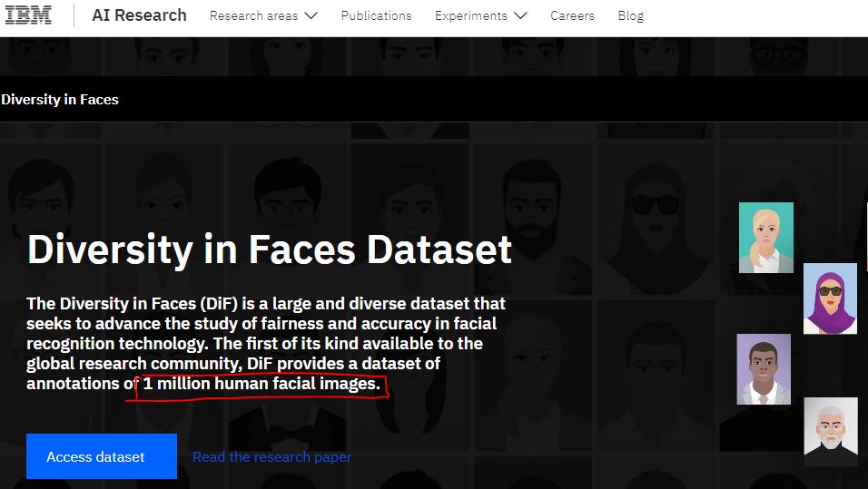Select the grey-bearded man with glasses avatar
The width and height of the screenshot is (868, 489).
click(831, 432)
